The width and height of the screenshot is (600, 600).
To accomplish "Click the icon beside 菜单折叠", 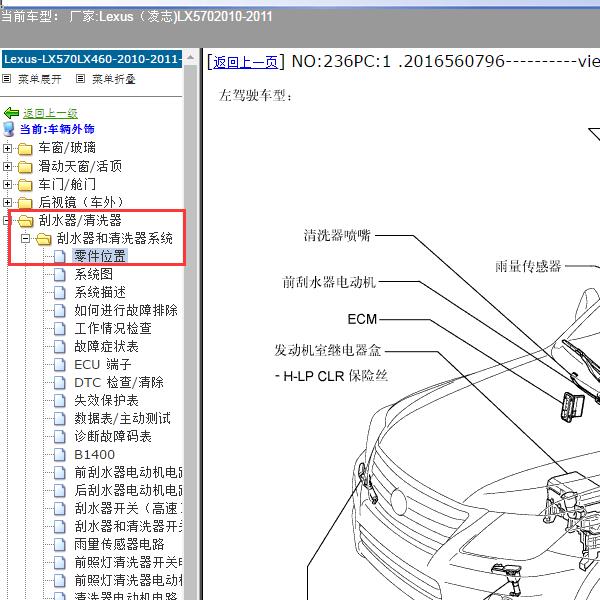I will click(x=80, y=79).
